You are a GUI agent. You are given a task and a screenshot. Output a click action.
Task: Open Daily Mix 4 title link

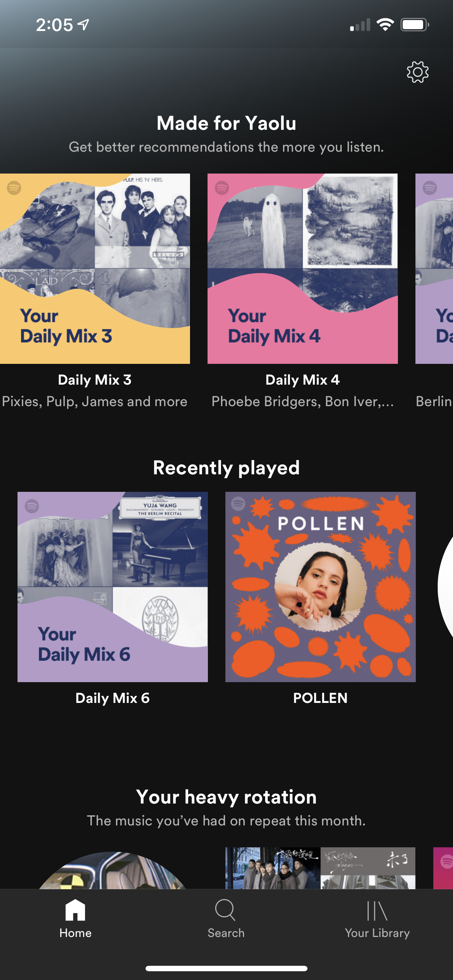(302, 380)
